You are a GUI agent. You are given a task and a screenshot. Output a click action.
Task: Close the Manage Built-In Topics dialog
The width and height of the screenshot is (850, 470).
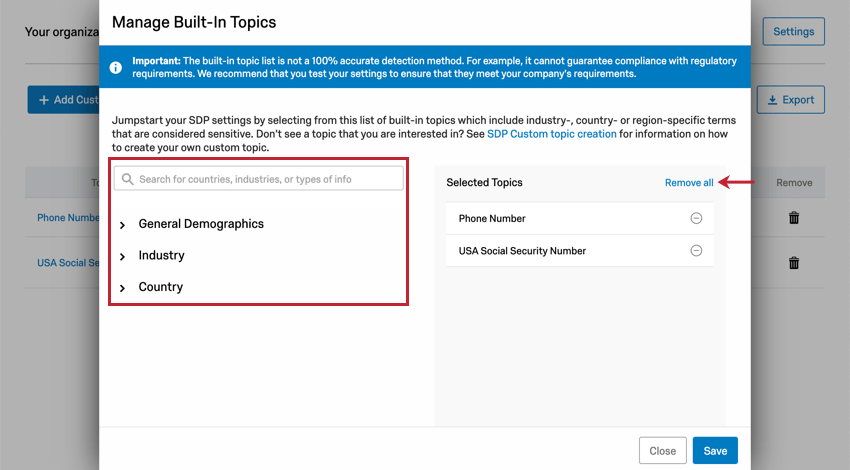click(662, 451)
